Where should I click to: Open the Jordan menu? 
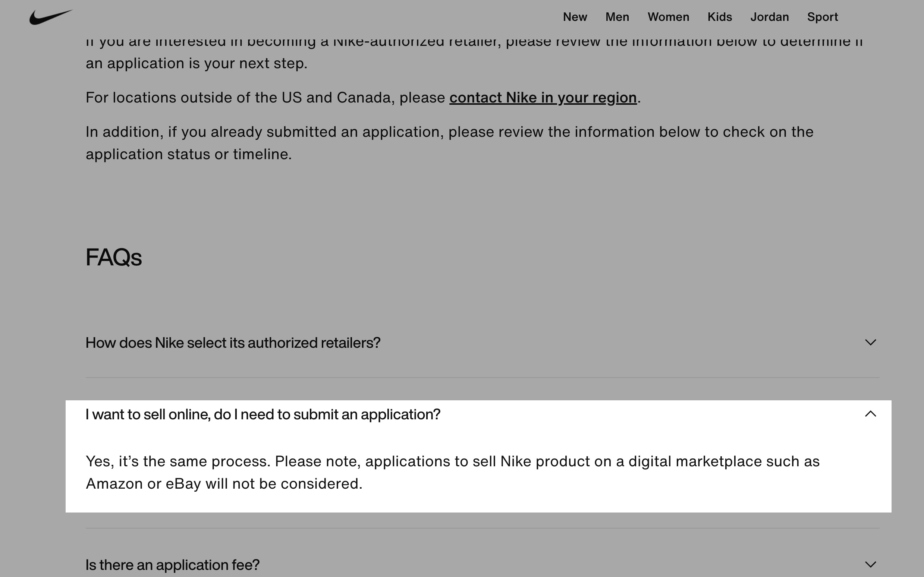pyautogui.click(x=769, y=17)
